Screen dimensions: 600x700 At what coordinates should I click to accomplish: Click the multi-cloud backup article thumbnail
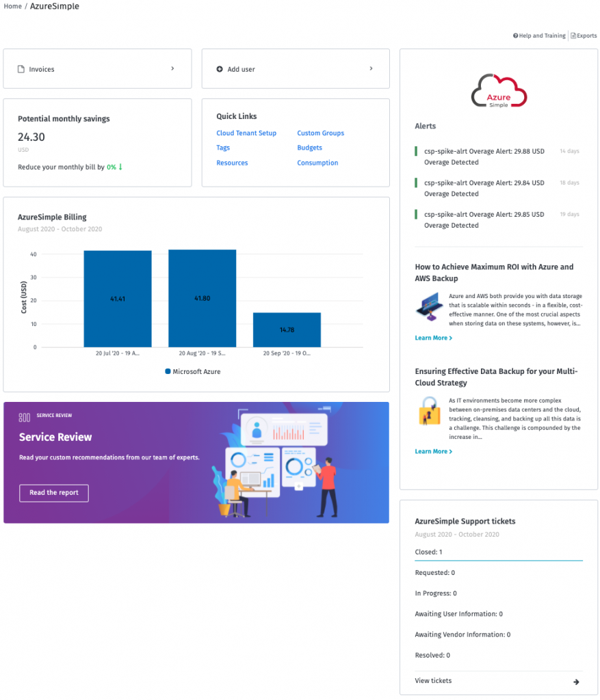(430, 411)
